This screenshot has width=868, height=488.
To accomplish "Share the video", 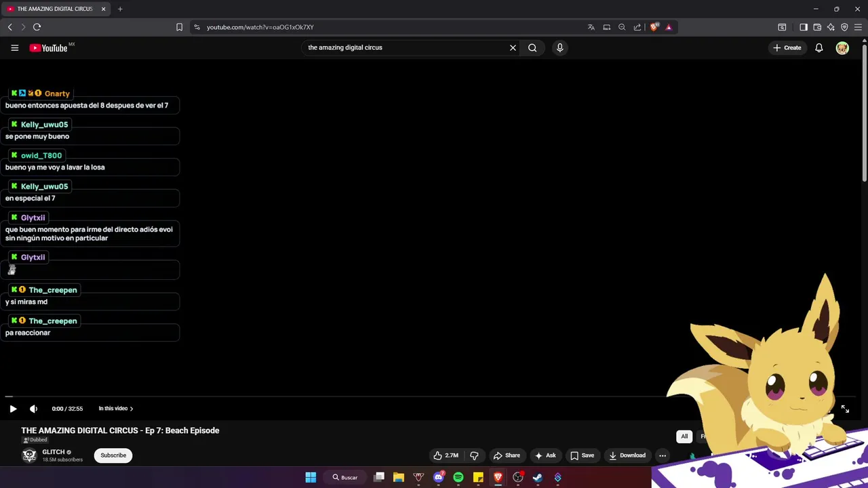I will (507, 455).
